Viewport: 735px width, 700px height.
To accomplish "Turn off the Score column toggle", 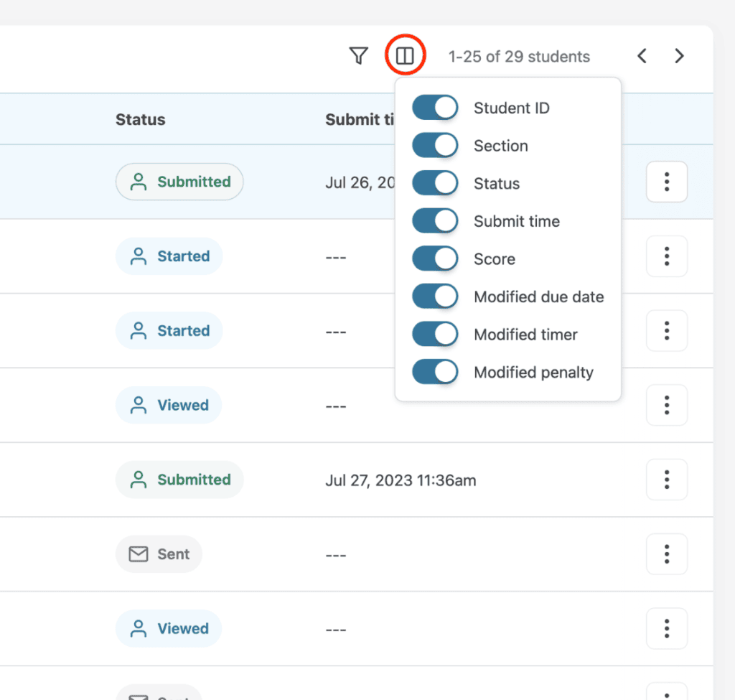I will (x=435, y=258).
